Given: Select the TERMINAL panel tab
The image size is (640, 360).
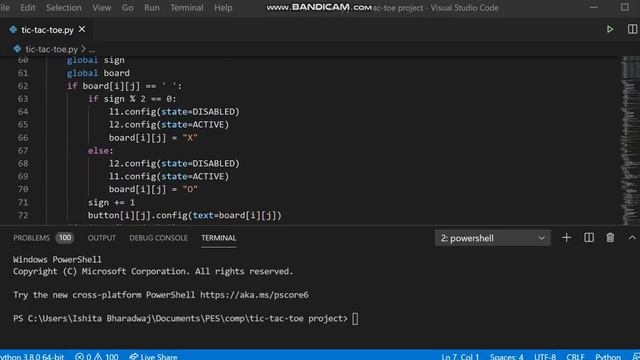Looking at the screenshot, I should (x=218, y=238).
